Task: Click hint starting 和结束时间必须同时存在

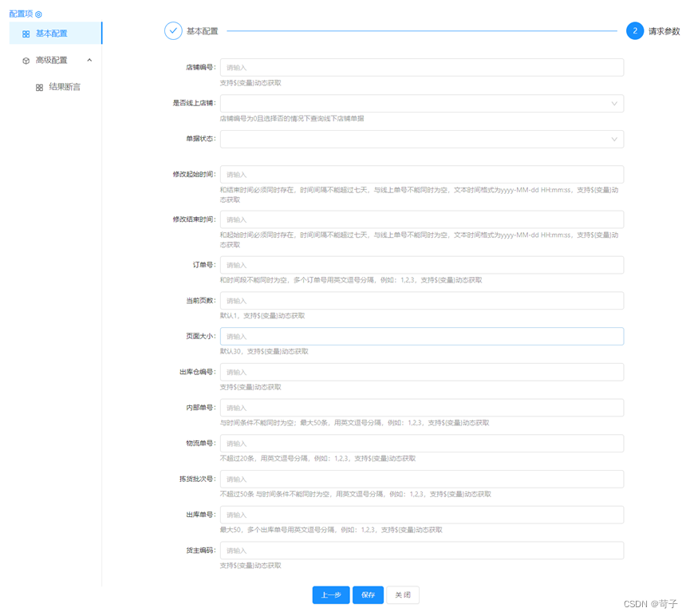Action: 419,195
